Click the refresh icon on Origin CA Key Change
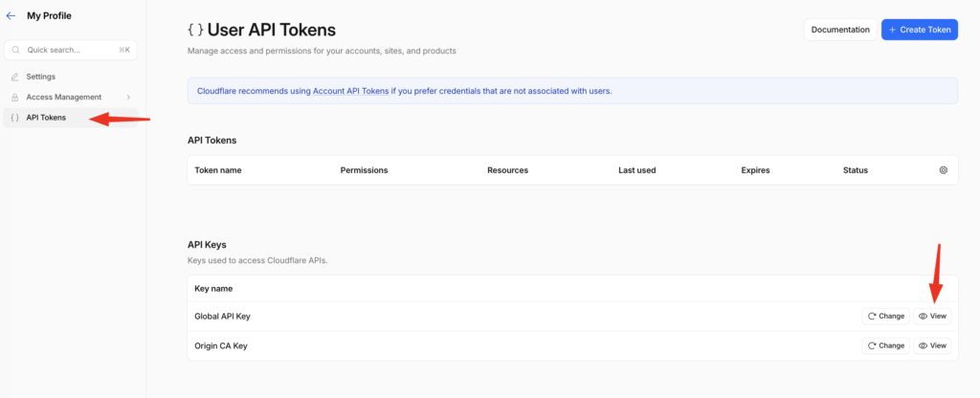The height and width of the screenshot is (398, 980). (872, 346)
